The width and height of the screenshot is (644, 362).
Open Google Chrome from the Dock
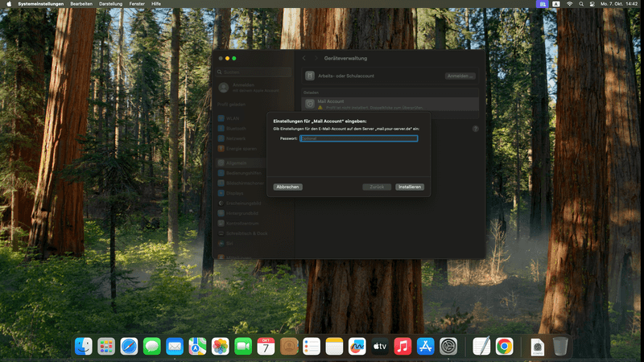505,346
